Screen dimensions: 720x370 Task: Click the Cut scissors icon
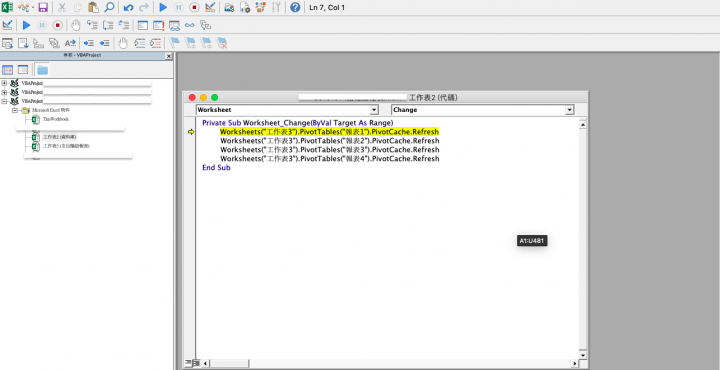coord(62,7)
